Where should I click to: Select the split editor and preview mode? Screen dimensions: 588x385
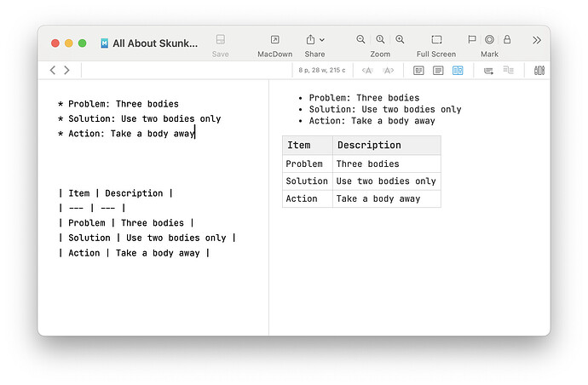[458, 71]
